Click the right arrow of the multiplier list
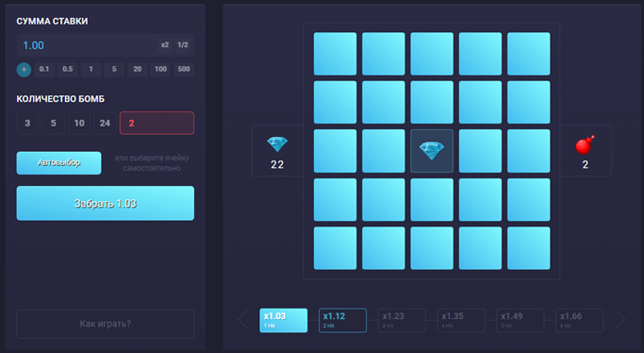644x353 pixels. pos(619,320)
